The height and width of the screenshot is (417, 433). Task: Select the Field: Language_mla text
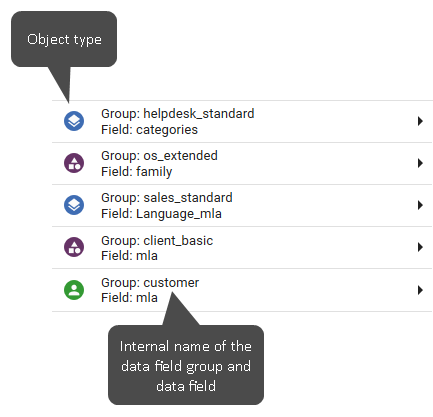point(161,214)
